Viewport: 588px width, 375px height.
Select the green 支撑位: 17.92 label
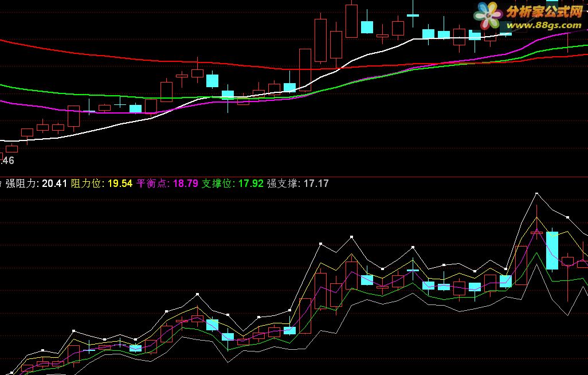(x=233, y=183)
